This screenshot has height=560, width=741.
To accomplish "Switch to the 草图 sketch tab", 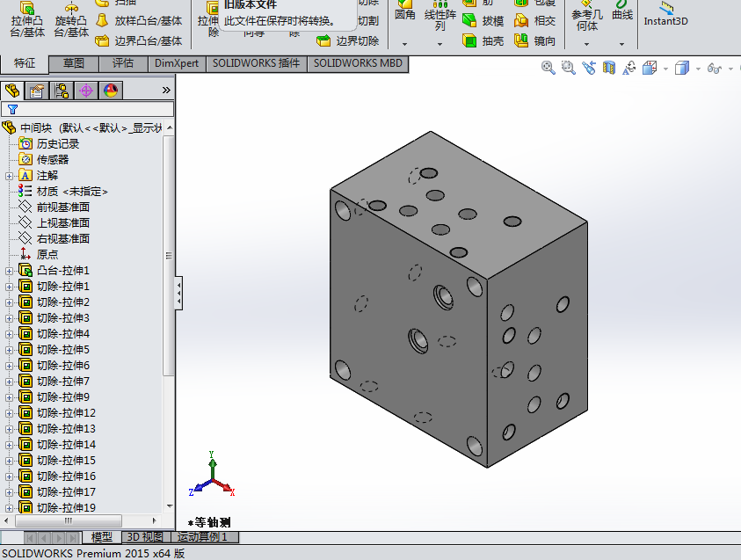I will (74, 63).
